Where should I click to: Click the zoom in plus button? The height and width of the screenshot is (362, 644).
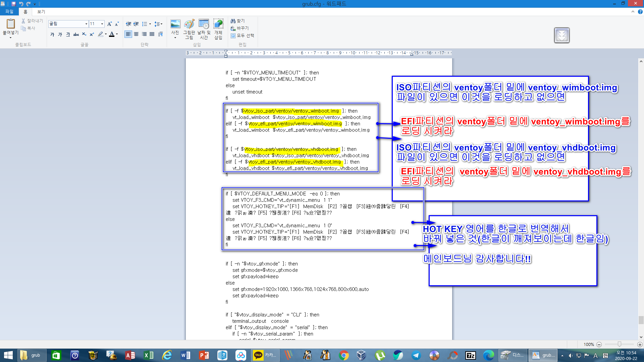(x=640, y=344)
